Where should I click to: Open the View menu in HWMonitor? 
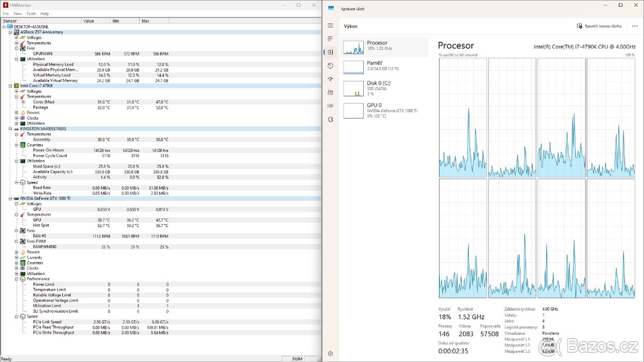click(18, 13)
